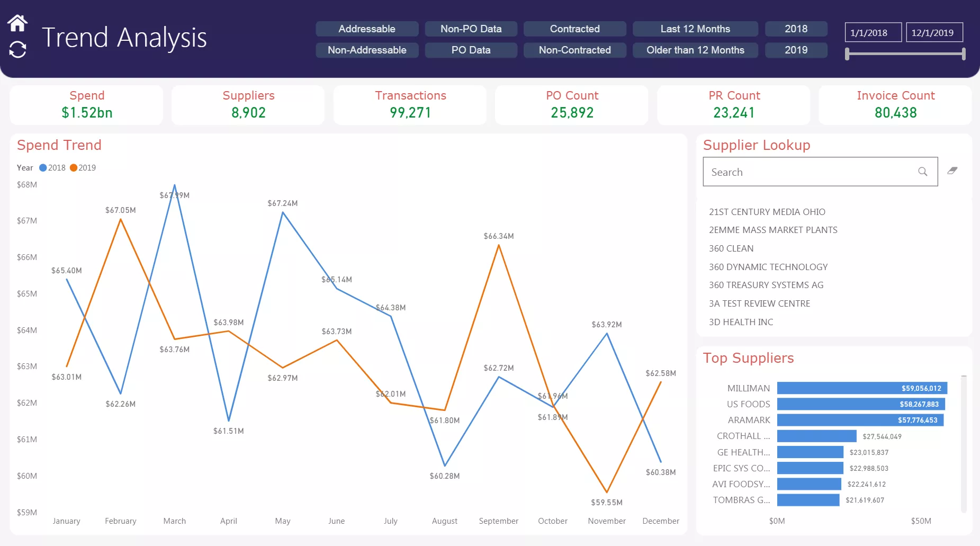Click the Contracted filter button
This screenshot has width=980, height=546.
(x=575, y=29)
